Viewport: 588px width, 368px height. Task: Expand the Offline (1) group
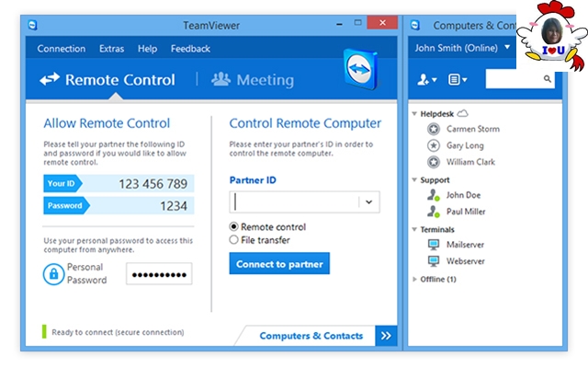pos(414,279)
